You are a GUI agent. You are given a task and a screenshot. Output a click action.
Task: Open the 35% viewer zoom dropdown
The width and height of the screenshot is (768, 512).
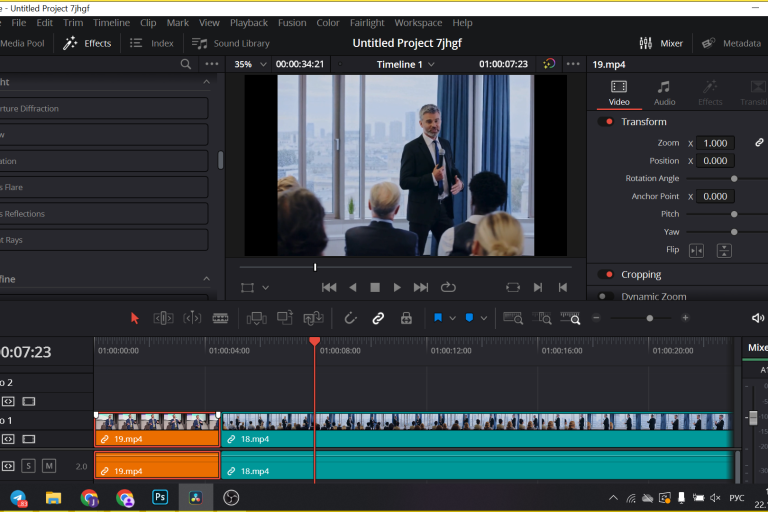[x=250, y=64]
